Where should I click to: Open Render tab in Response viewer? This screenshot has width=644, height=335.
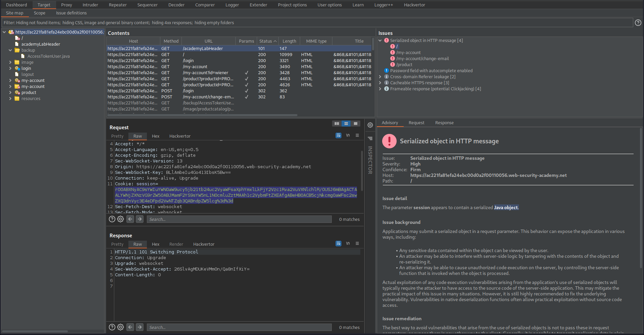(x=176, y=244)
